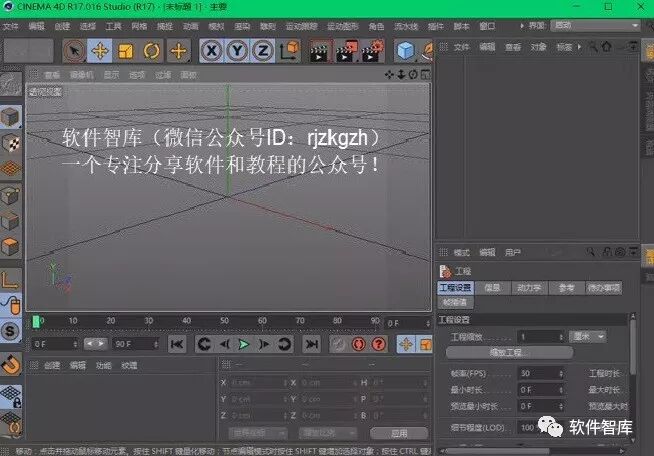The image size is (654, 456).
Task: Expand more Object Manager menus arrow
Action: [x=579, y=47]
